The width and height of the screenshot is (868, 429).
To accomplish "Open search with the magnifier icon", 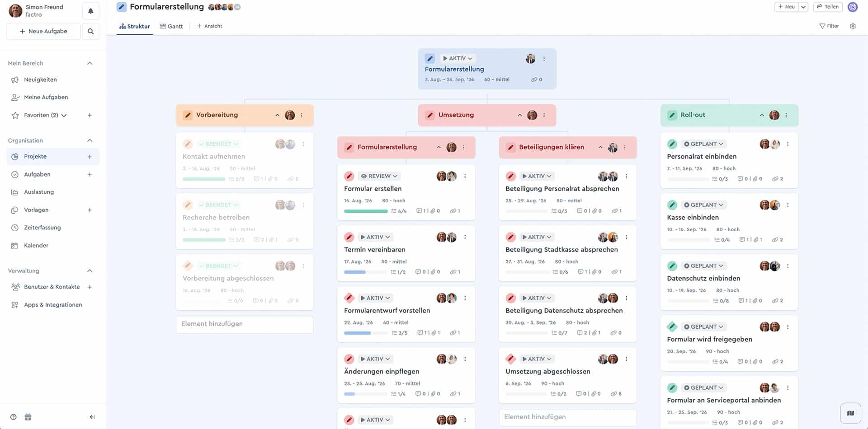I will point(90,31).
